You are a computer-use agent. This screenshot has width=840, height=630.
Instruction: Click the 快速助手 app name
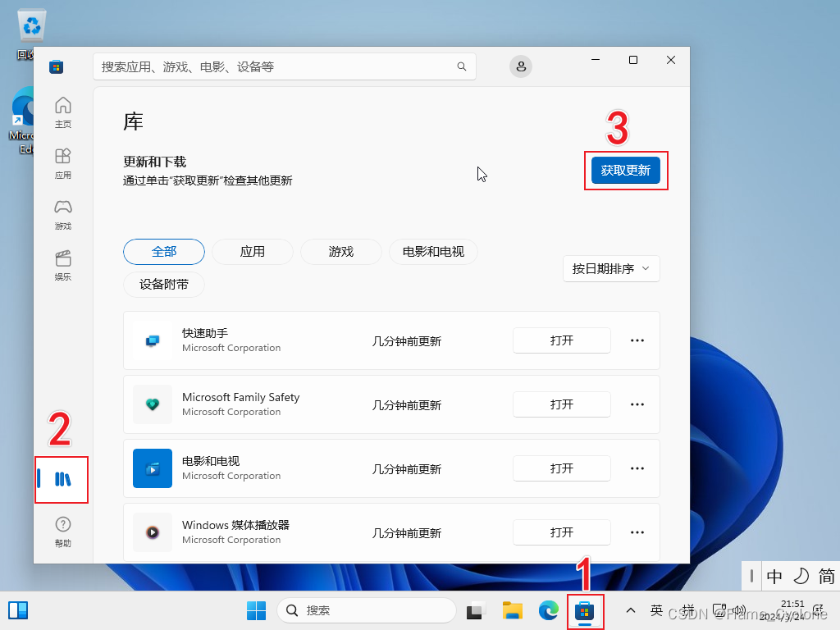click(205, 333)
